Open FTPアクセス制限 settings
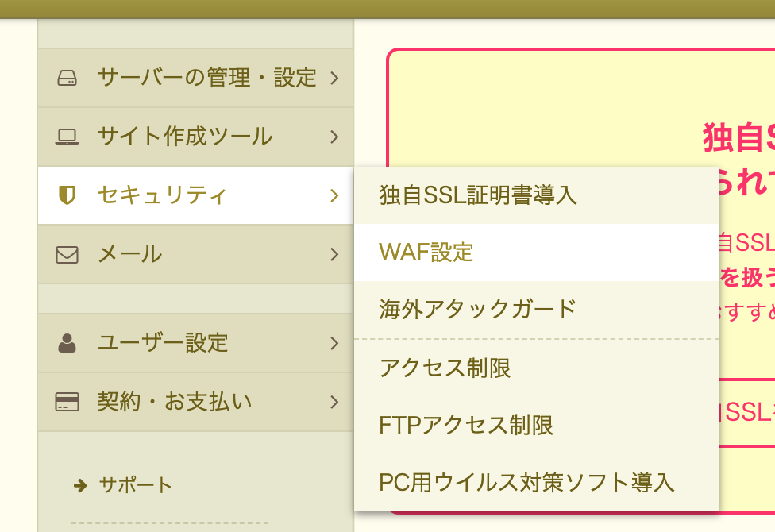The width and height of the screenshot is (775, 532). tap(466, 426)
